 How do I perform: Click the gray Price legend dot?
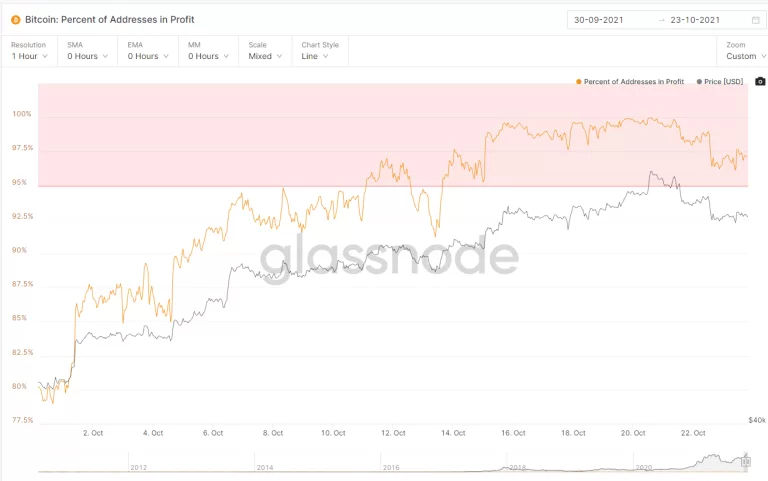point(698,82)
